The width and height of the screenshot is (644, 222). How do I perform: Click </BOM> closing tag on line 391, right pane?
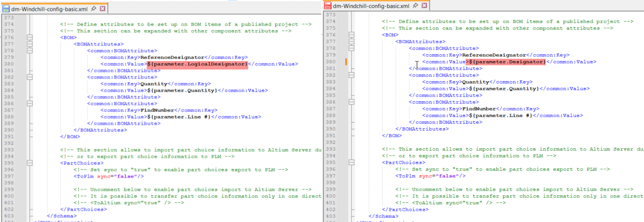click(x=392, y=135)
